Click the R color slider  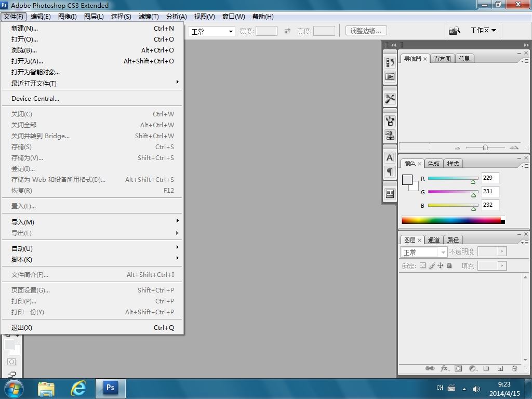tap(453, 179)
